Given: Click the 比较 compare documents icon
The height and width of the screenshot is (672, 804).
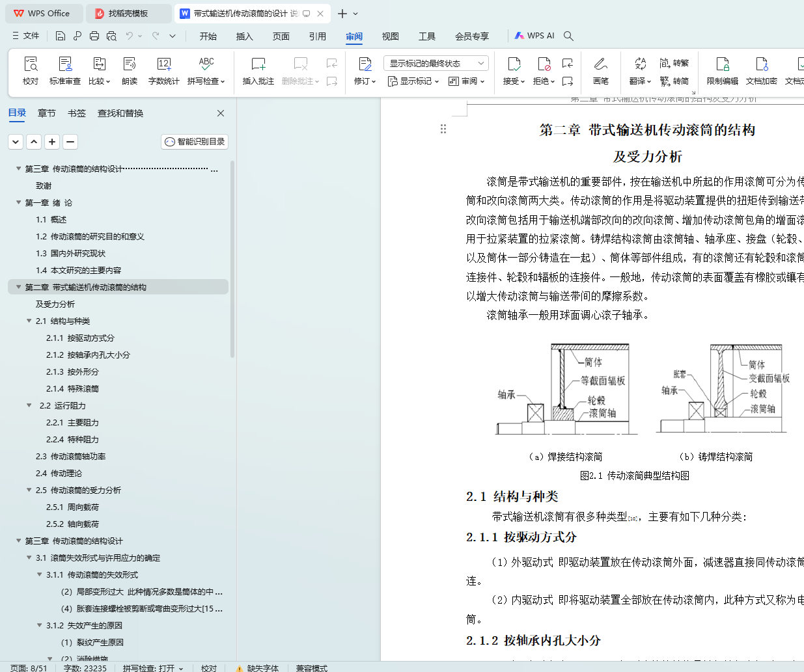Looking at the screenshot, I should point(99,64).
